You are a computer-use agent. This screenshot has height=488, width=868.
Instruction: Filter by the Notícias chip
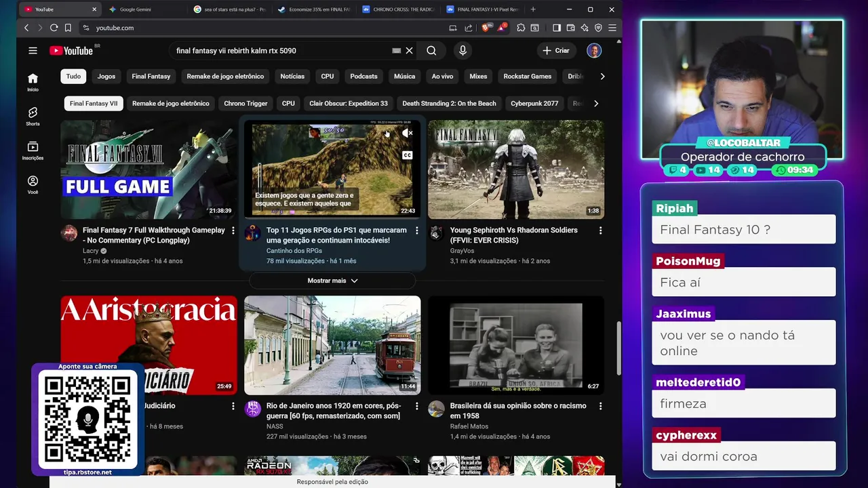pyautogui.click(x=292, y=77)
